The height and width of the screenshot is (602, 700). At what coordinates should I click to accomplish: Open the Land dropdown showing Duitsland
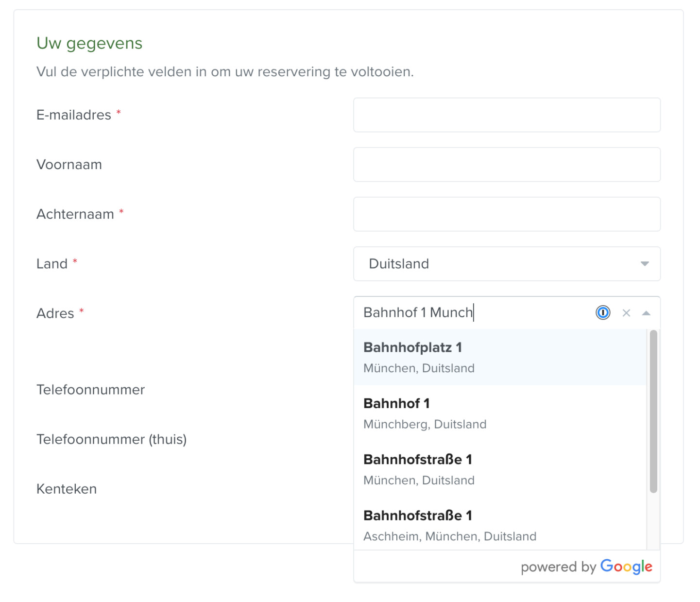click(x=506, y=264)
